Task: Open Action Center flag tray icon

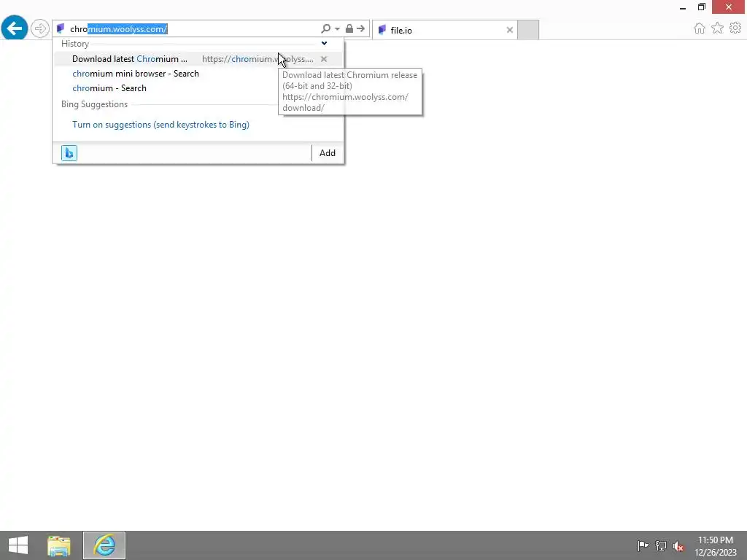Action: (643, 545)
